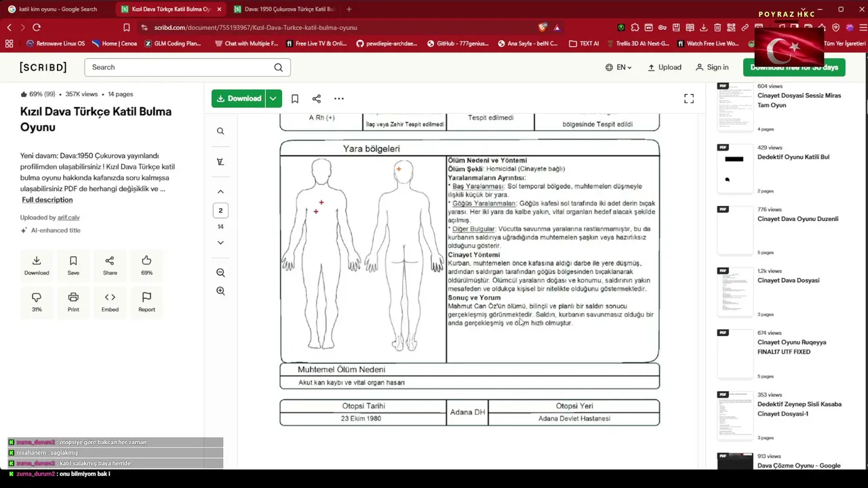Screen dimensions: 868x488
Task: Click Download in left action panel
Action: click(37, 265)
